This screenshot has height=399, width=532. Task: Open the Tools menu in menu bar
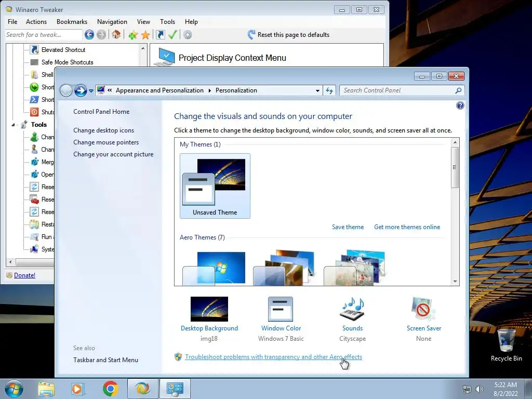pos(168,22)
